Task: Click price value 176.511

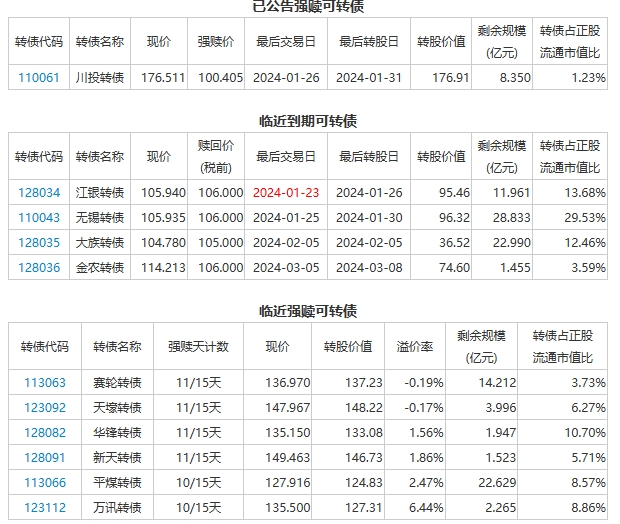Action: point(163,78)
